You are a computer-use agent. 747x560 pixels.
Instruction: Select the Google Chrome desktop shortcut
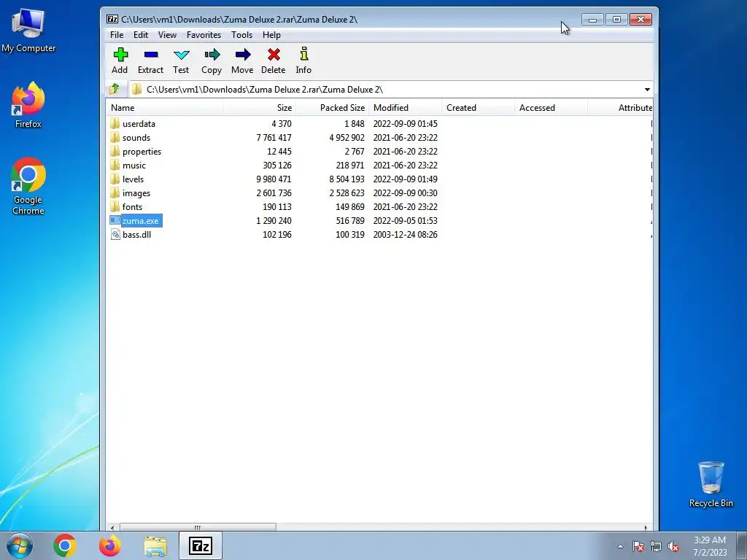point(28,186)
